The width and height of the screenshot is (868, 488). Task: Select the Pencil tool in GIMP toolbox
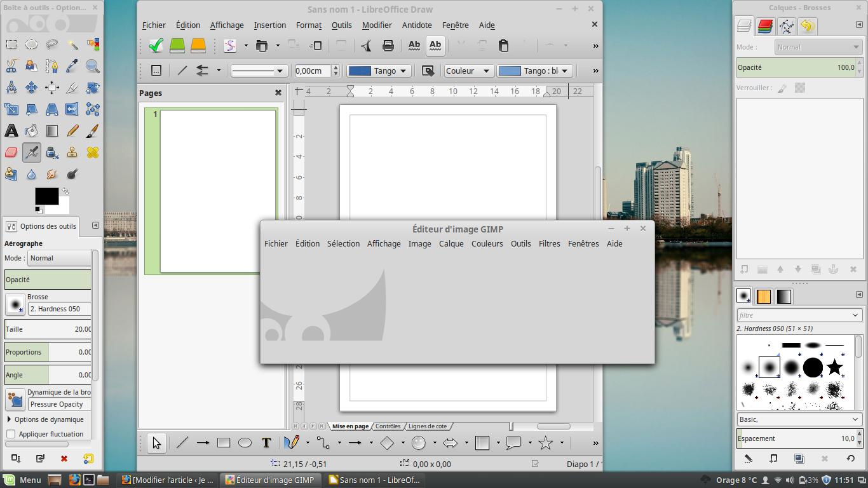[72, 131]
